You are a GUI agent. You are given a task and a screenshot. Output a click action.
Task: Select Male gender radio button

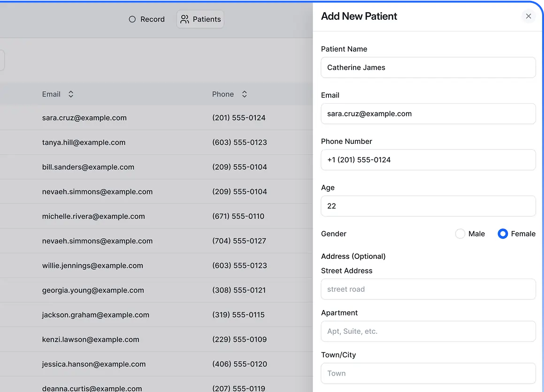(460, 234)
